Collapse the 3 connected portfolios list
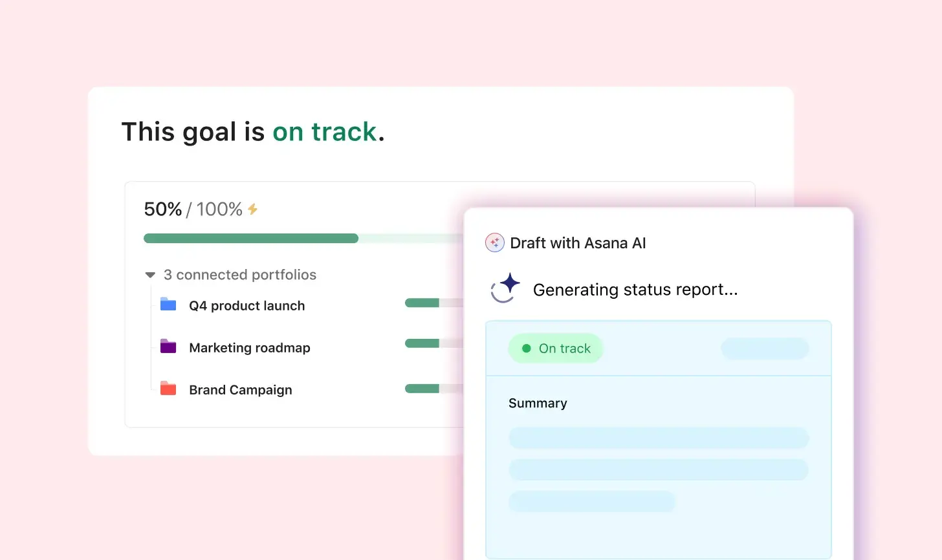The width and height of the screenshot is (942, 560). pyautogui.click(x=150, y=275)
